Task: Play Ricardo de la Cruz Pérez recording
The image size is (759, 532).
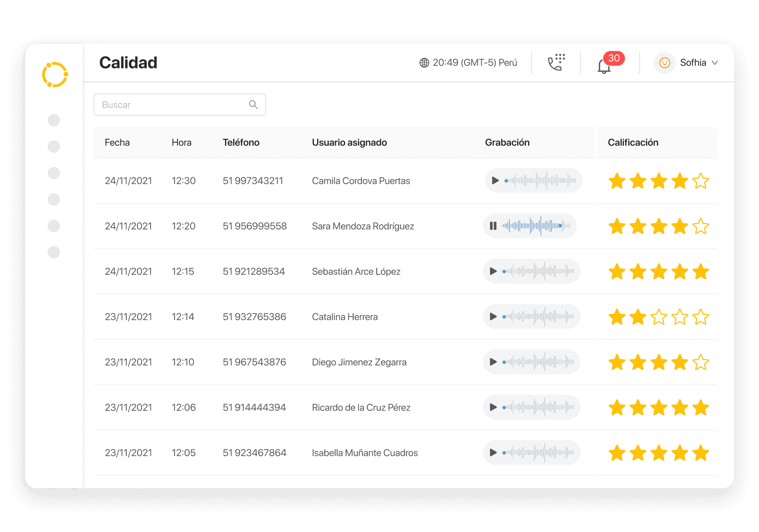Action: coord(493,407)
